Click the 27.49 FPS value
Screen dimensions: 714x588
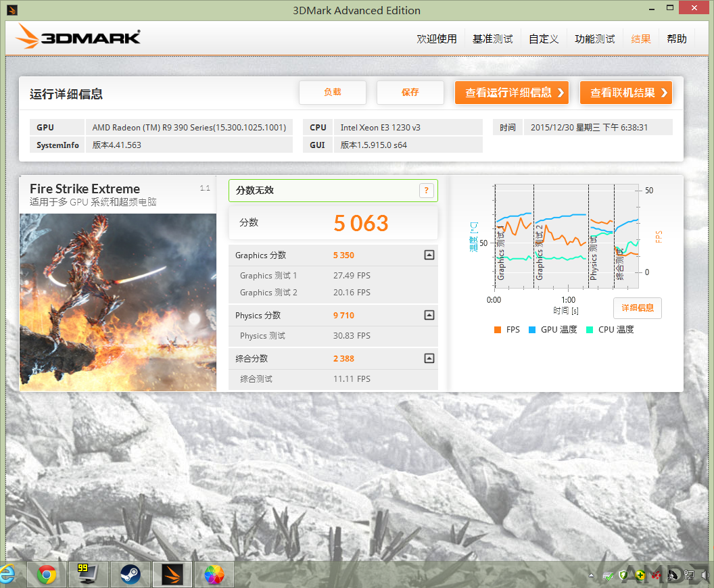[x=352, y=275]
